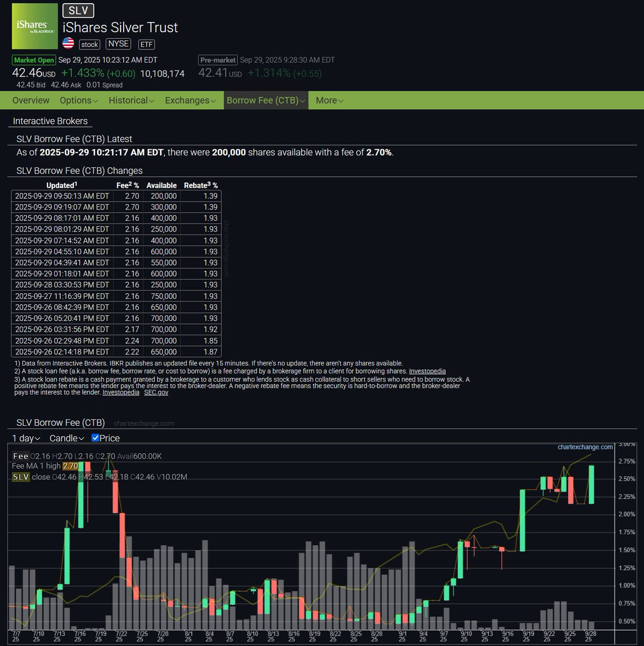Viewport: 644px width, 646px height.
Task: Select the 2025-09-29 04:39:41 AM row
Action: [116, 263]
